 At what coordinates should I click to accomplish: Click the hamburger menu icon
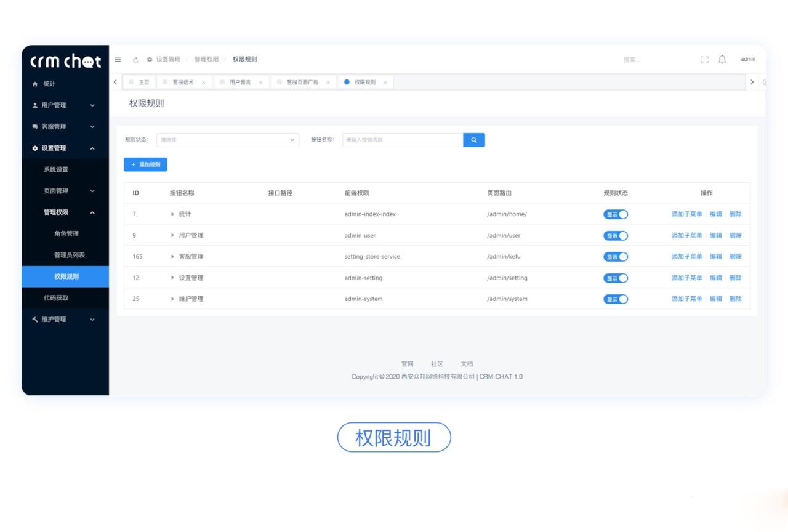tap(117, 59)
